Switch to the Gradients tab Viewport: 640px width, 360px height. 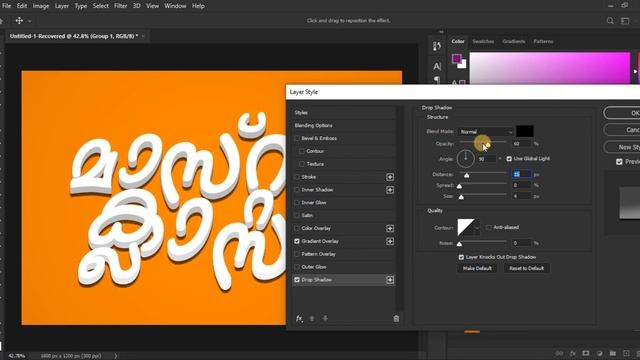513,42
